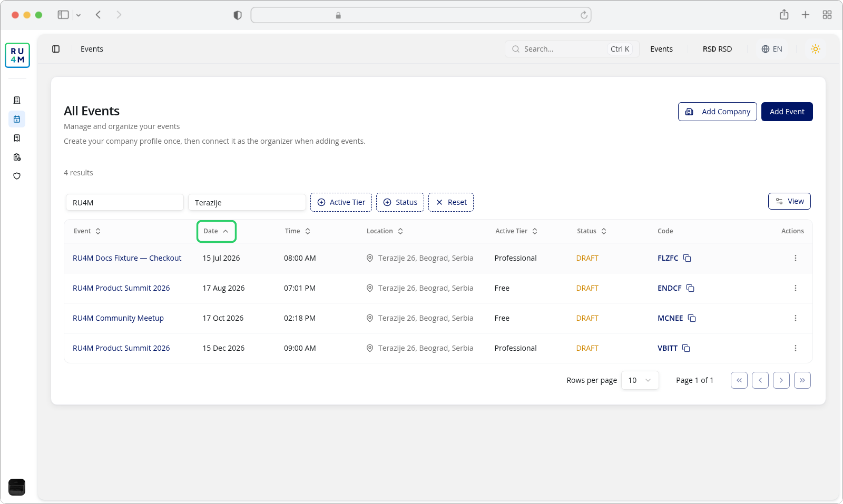Copy the MCNEE event code
The image size is (843, 504).
coord(692,318)
